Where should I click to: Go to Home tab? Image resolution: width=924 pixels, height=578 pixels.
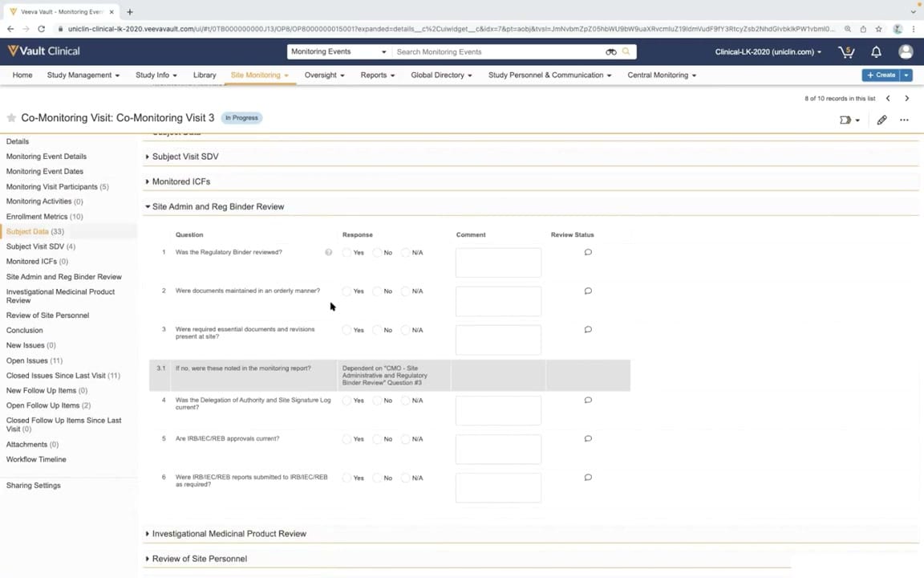click(x=22, y=75)
